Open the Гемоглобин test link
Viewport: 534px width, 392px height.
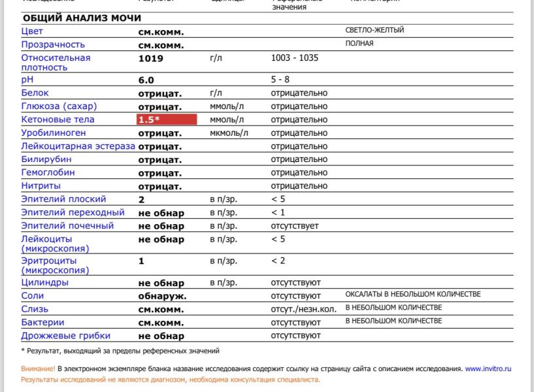point(48,172)
